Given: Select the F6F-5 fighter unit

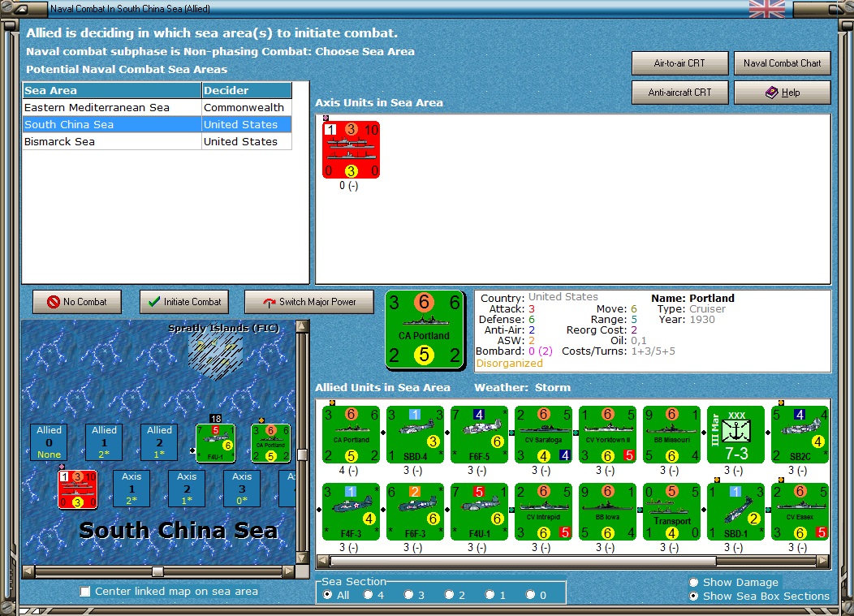Looking at the screenshot, I should (479, 435).
